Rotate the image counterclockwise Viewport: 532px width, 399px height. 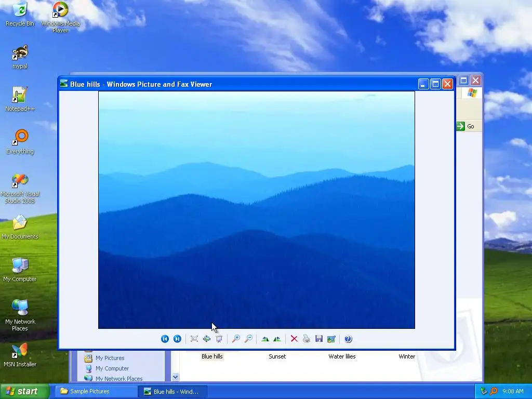click(277, 339)
